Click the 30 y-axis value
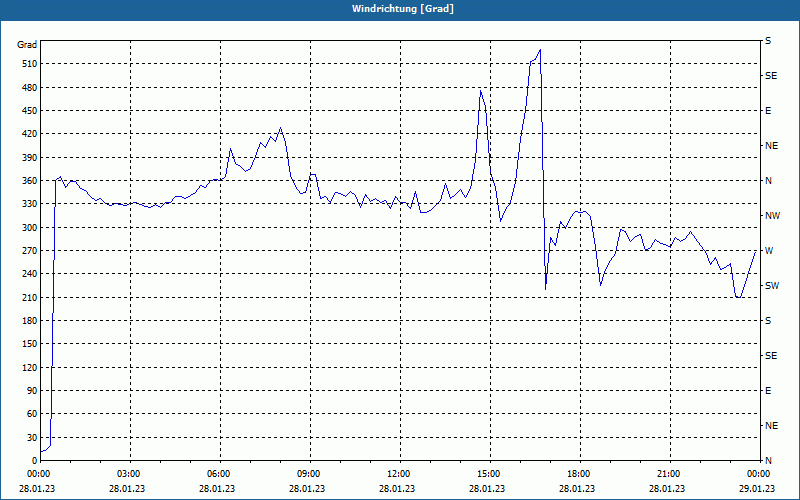This screenshot has width=800, height=500. point(32,437)
